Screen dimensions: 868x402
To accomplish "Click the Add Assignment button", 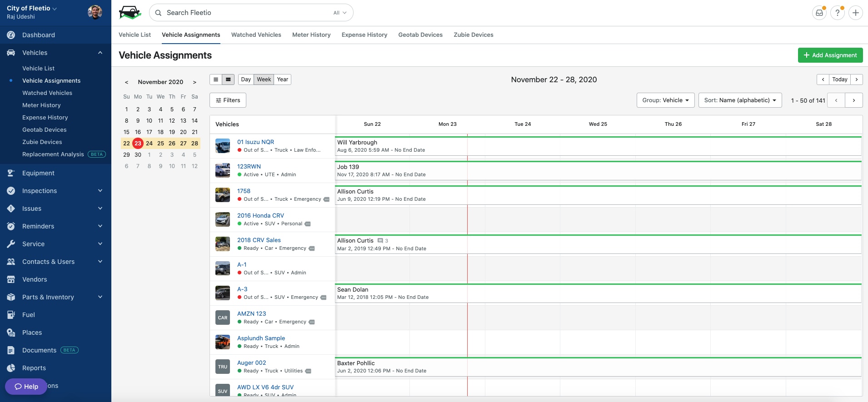I will (x=830, y=55).
